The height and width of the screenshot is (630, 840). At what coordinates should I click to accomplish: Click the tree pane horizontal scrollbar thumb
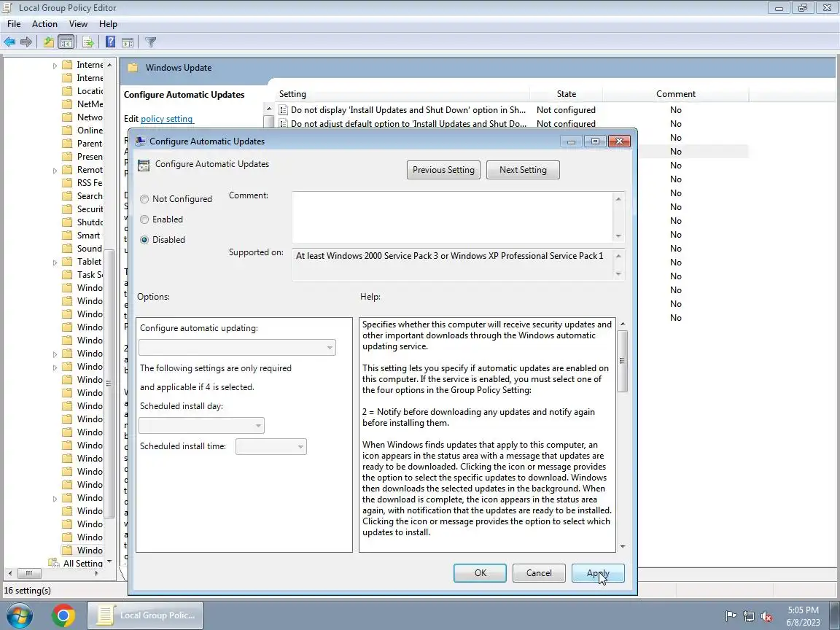click(x=29, y=573)
